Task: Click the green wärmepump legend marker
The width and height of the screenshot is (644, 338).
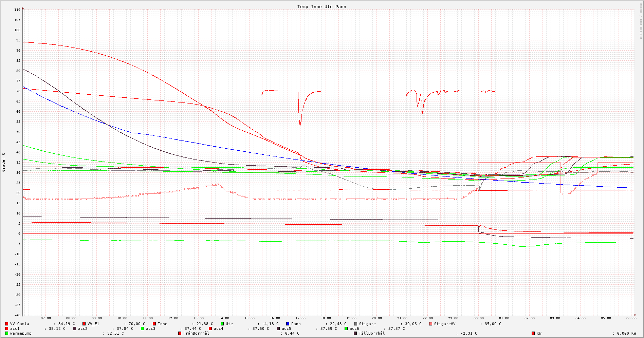Action: [6, 333]
